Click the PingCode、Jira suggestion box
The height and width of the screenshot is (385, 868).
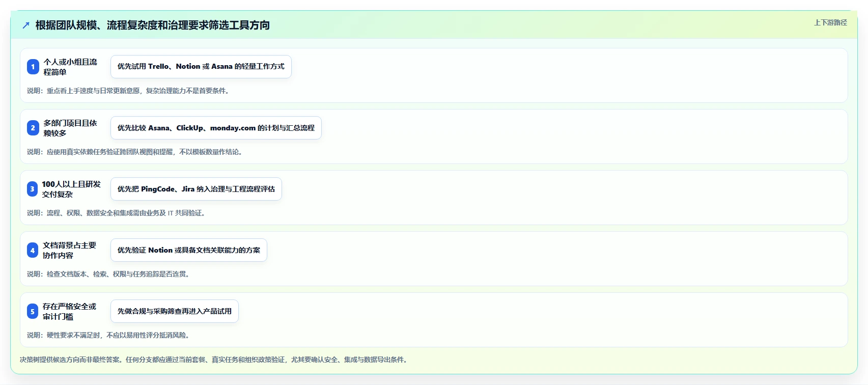[x=196, y=189]
